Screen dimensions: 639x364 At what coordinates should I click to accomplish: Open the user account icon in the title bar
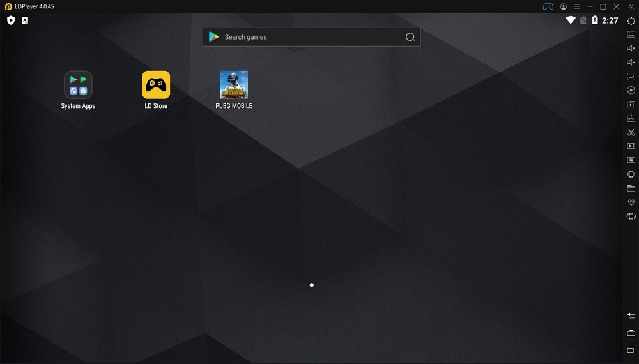pos(563,6)
